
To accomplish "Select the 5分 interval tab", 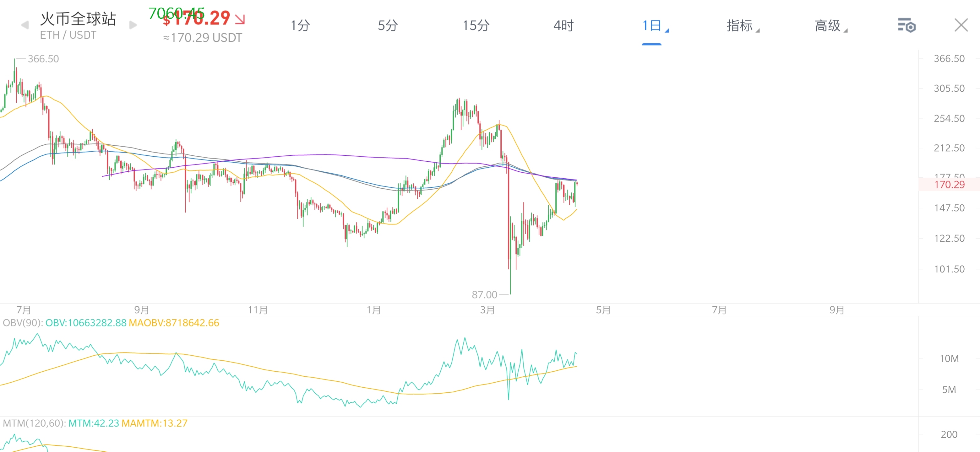I will pyautogui.click(x=388, y=25).
